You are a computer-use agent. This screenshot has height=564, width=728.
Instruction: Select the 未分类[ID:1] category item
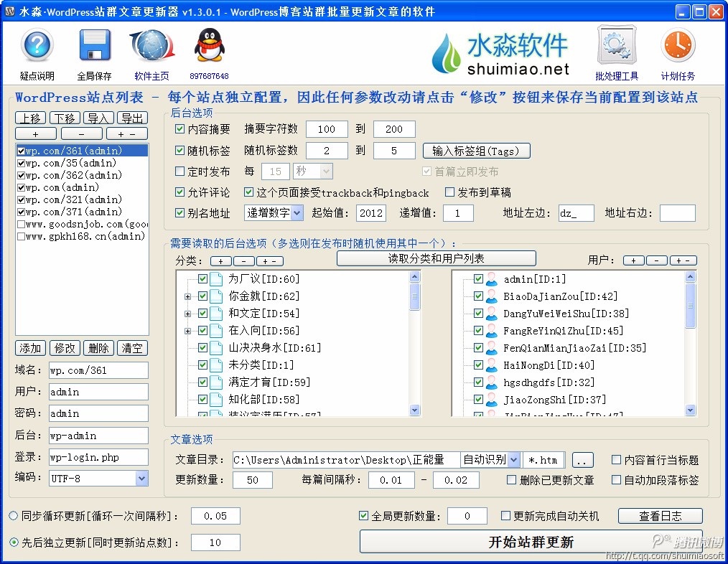[x=248, y=365]
